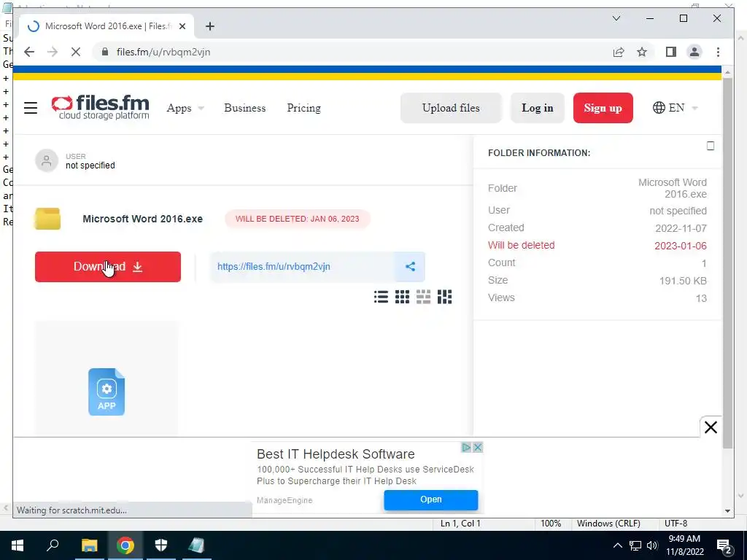Open File Explorer from taskbar

(x=89, y=545)
